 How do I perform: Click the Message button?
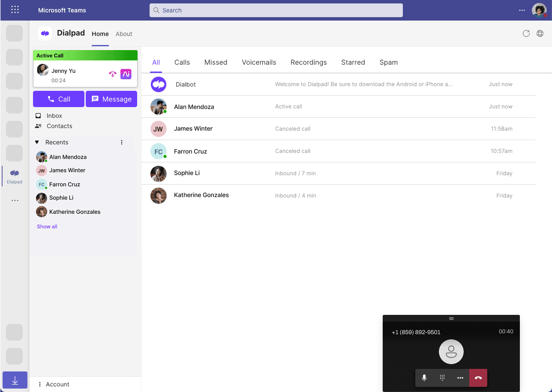[111, 99]
